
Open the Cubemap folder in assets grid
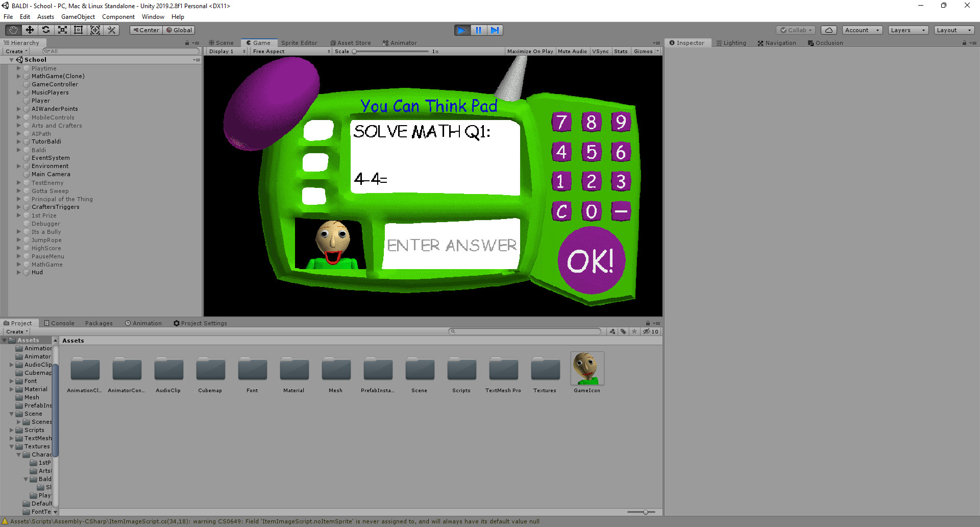pyautogui.click(x=210, y=369)
